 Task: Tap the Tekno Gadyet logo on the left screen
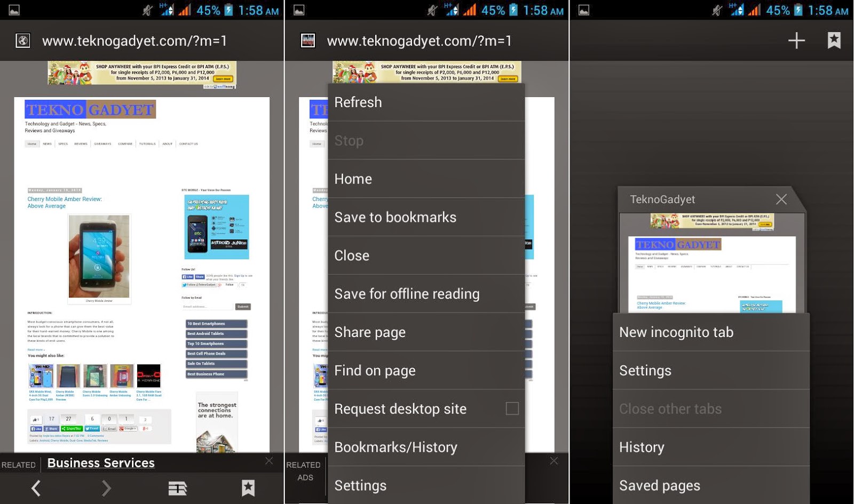(x=90, y=109)
